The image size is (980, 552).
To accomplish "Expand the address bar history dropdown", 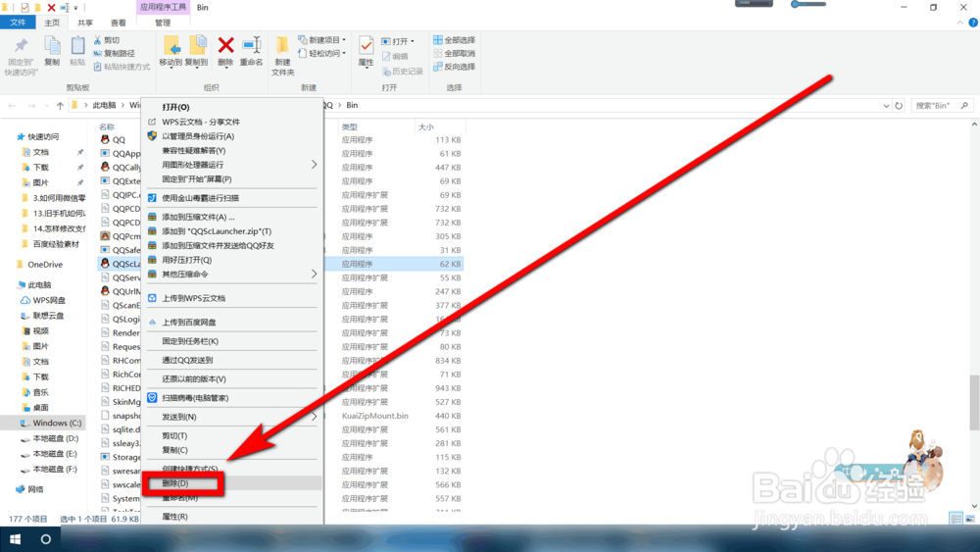I will point(886,106).
